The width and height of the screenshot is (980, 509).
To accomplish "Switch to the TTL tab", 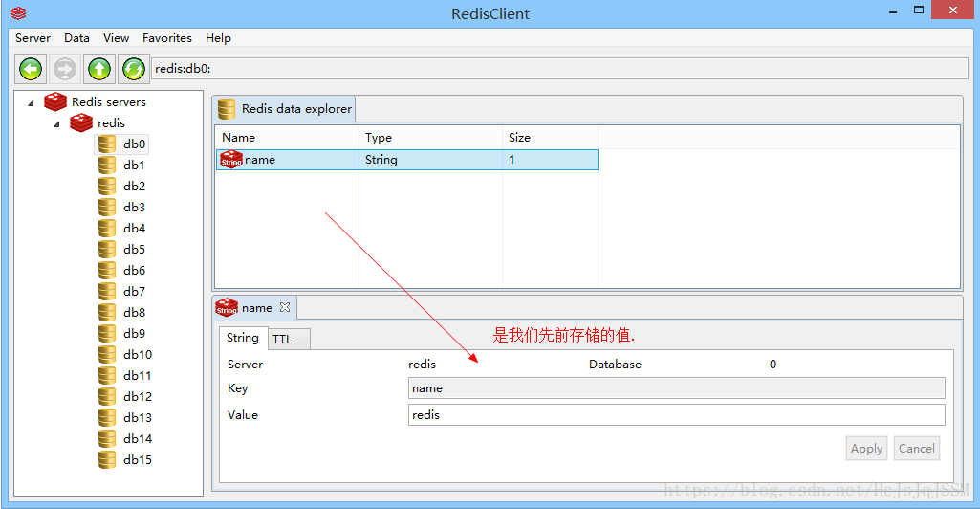I will click(x=289, y=339).
